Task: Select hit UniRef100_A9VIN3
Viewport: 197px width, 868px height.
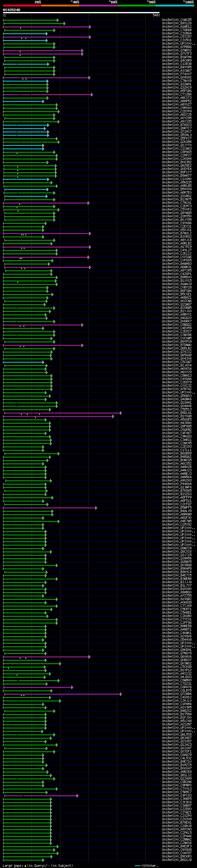Action: (177, 829)
